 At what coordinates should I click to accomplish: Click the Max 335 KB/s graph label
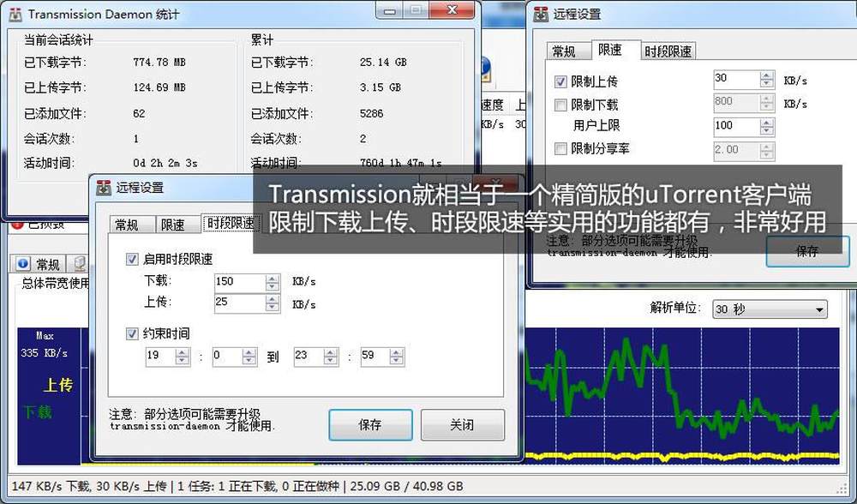click(45, 345)
